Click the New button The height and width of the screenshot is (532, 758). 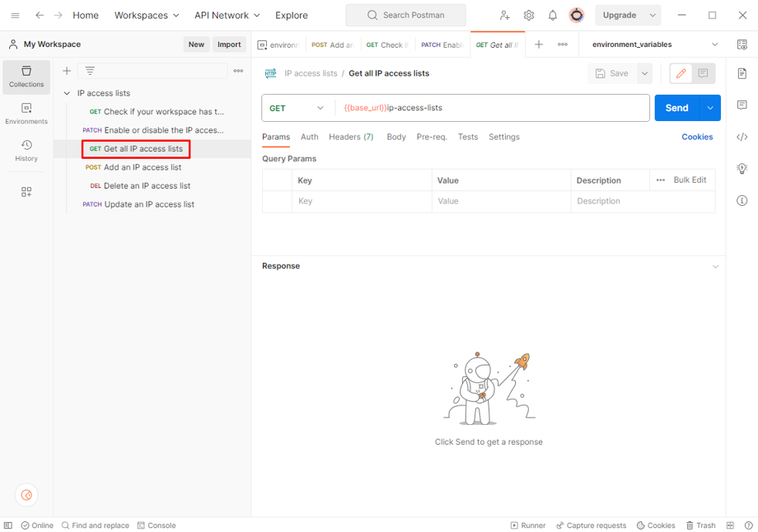[x=196, y=44]
